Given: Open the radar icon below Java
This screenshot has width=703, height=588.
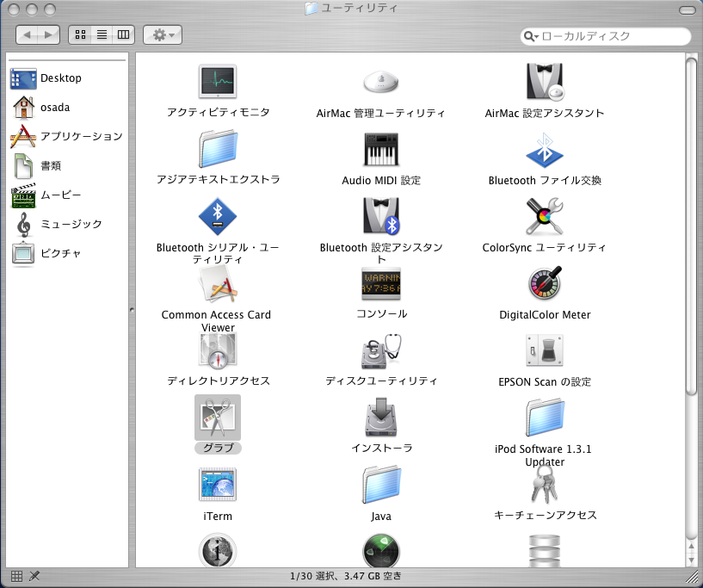Looking at the screenshot, I should pos(380,550).
